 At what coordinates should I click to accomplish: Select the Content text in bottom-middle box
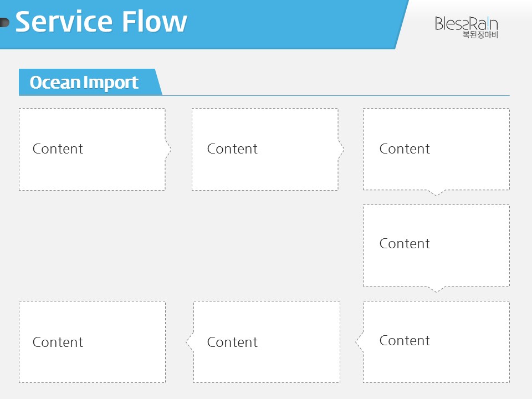click(232, 342)
